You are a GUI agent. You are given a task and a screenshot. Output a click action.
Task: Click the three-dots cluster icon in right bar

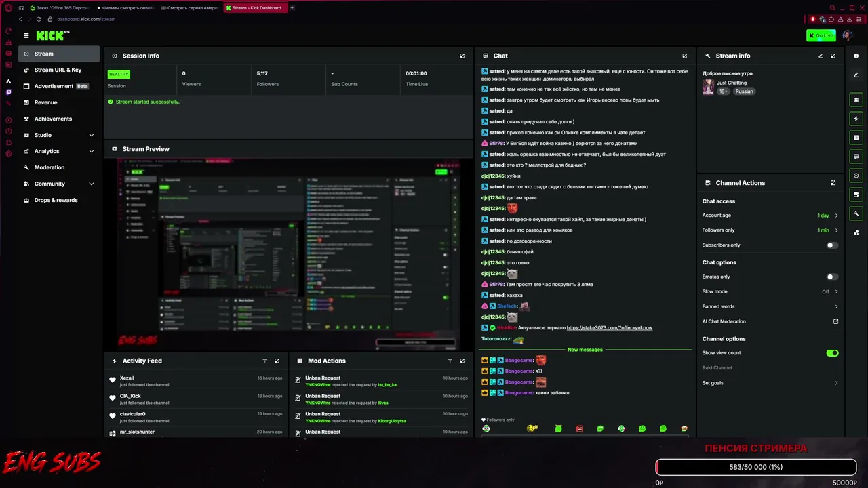856,232
